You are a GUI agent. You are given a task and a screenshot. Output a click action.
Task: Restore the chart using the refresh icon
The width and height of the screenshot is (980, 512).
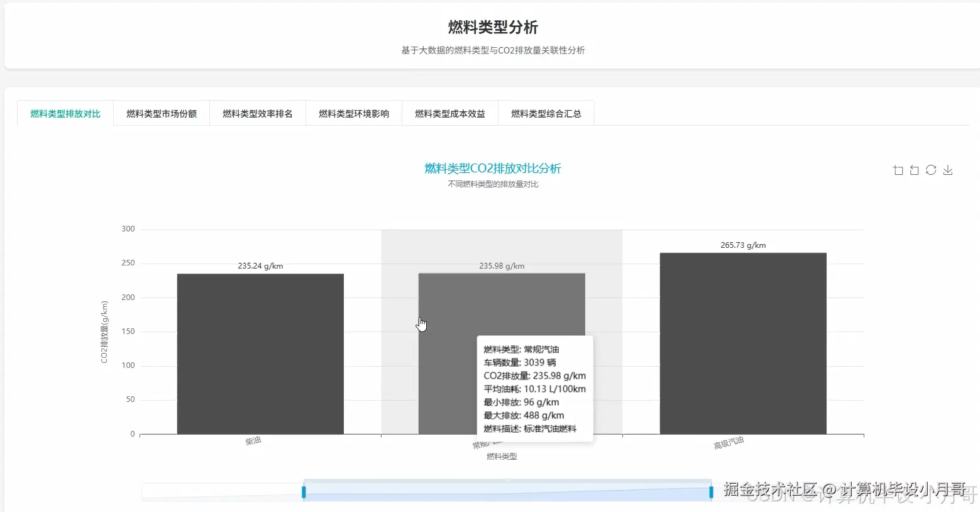click(x=931, y=170)
